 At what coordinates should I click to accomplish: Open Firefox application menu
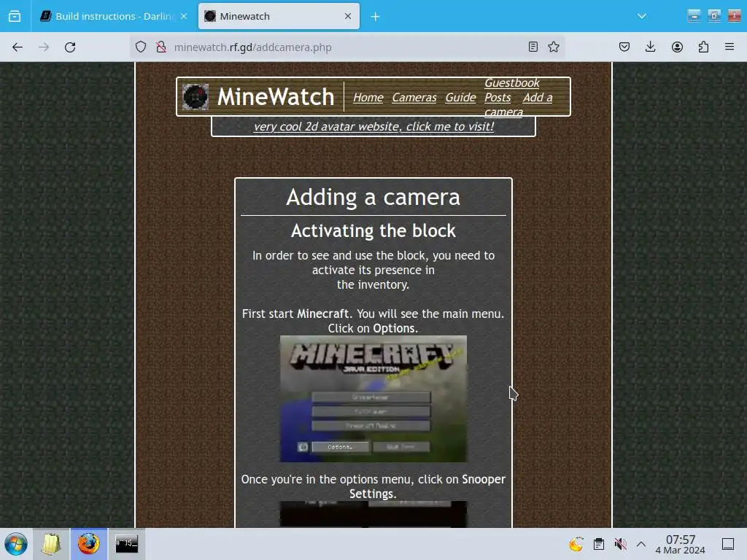(x=729, y=47)
